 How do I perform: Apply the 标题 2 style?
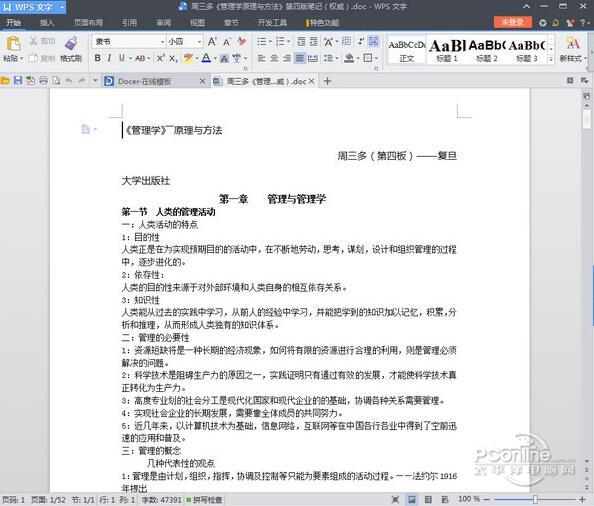[487, 50]
